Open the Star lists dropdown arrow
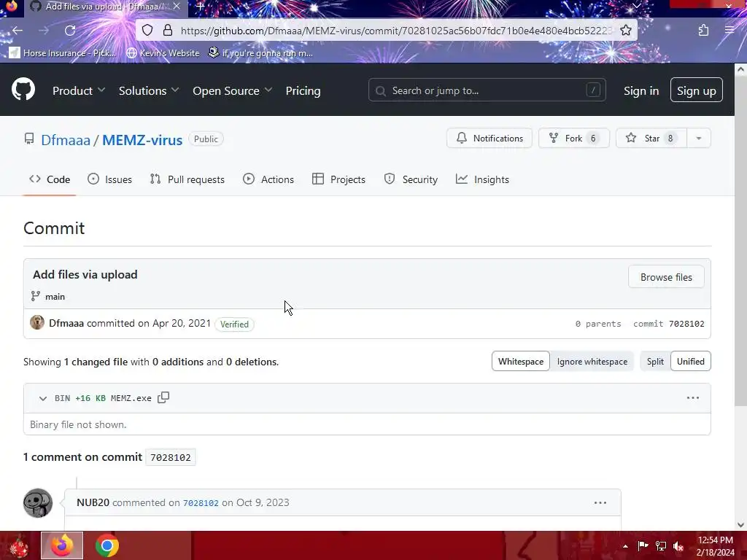Screen dimensions: 747x560 click(698, 138)
